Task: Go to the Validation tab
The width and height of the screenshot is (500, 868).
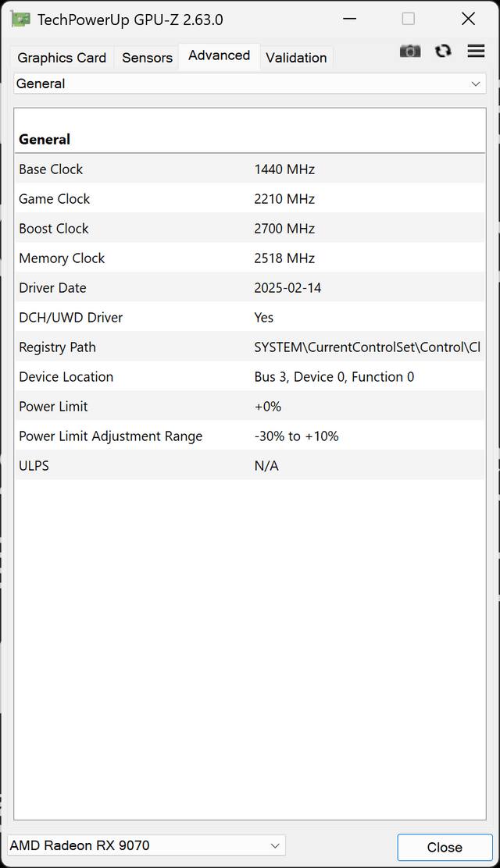Action: pos(297,58)
